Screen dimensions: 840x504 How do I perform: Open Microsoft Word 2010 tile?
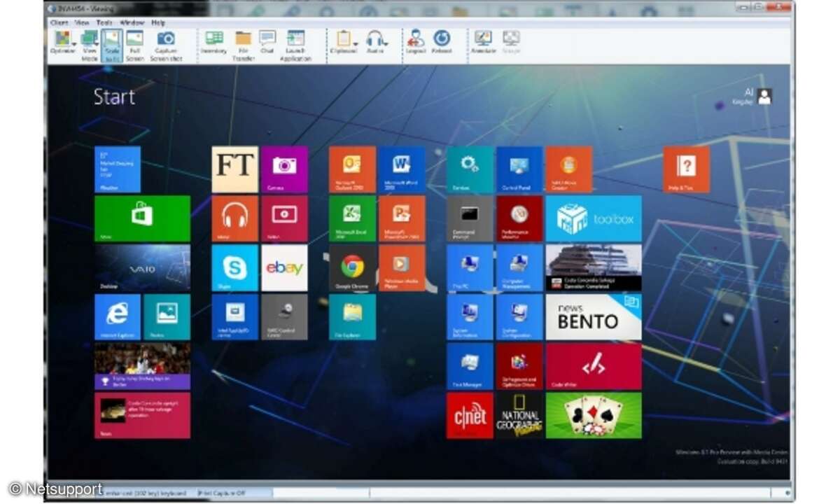(402, 169)
